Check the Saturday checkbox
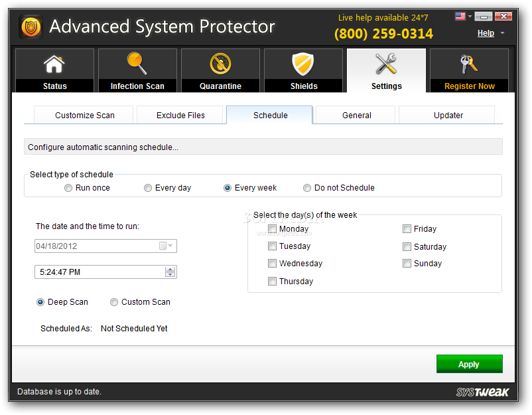Screen dimensions: 532x415 [407, 246]
